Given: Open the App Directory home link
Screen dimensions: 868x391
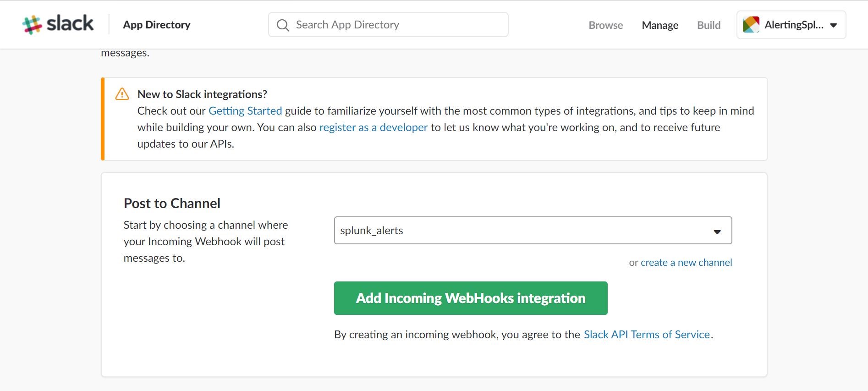Looking at the screenshot, I should pyautogui.click(x=157, y=25).
